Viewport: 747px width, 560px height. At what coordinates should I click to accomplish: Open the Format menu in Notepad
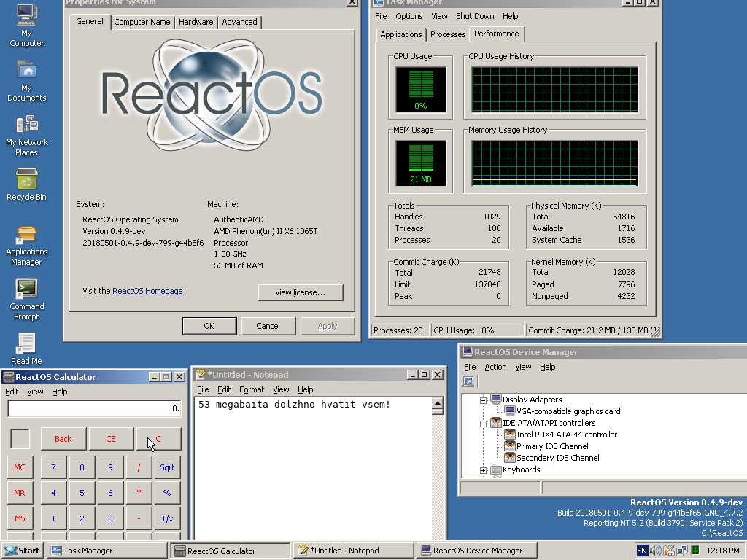(252, 389)
